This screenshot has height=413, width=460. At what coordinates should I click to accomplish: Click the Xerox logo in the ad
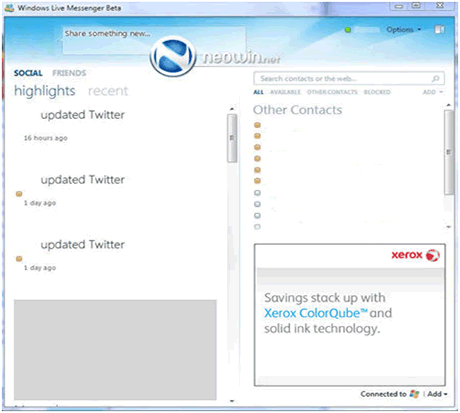coord(416,255)
